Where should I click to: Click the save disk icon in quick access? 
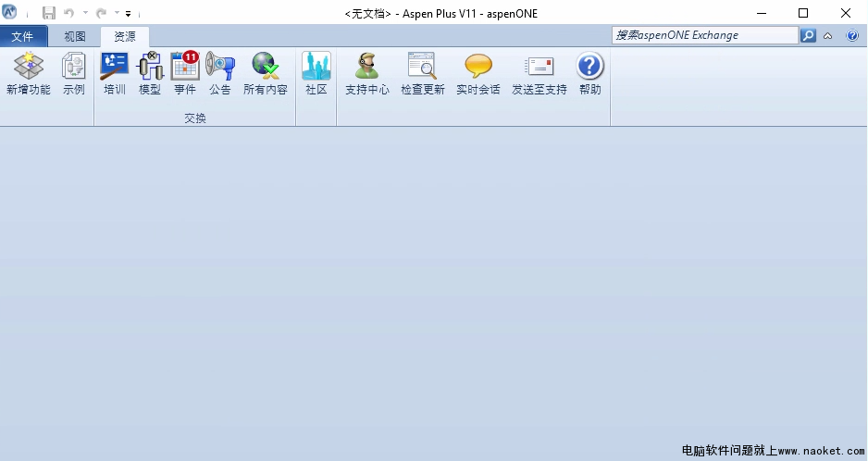[49, 13]
